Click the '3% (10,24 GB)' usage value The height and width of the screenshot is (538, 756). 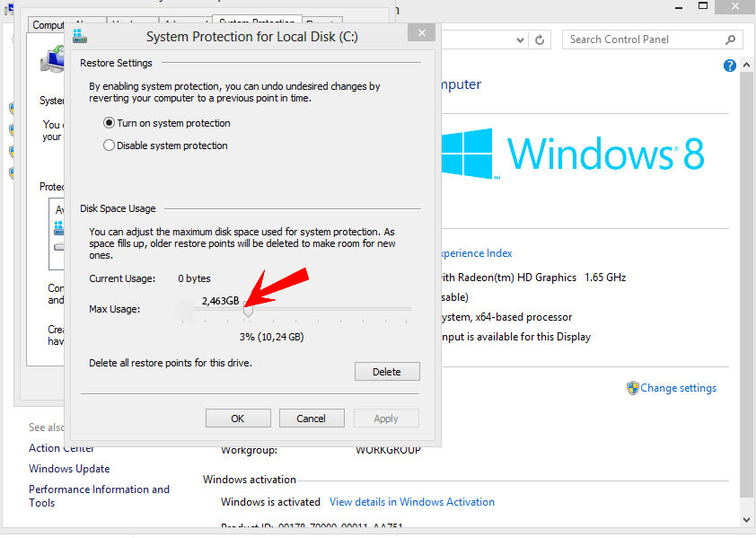pos(271,337)
